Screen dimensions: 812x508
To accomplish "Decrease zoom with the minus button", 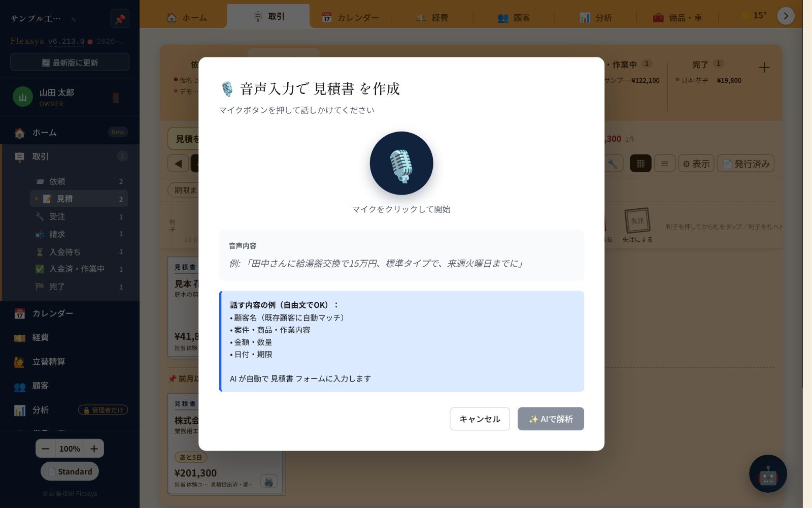I will pos(46,449).
